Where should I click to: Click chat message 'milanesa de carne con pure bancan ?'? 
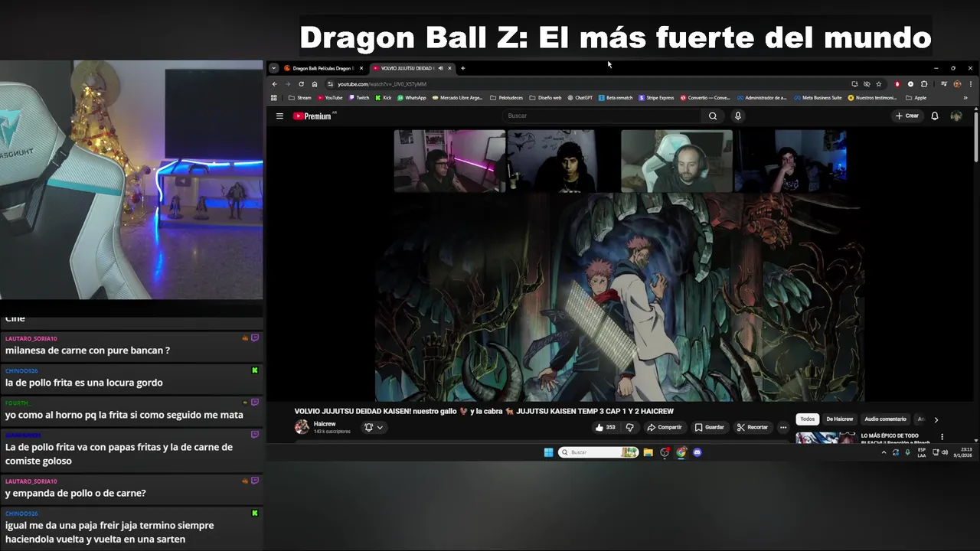click(87, 350)
